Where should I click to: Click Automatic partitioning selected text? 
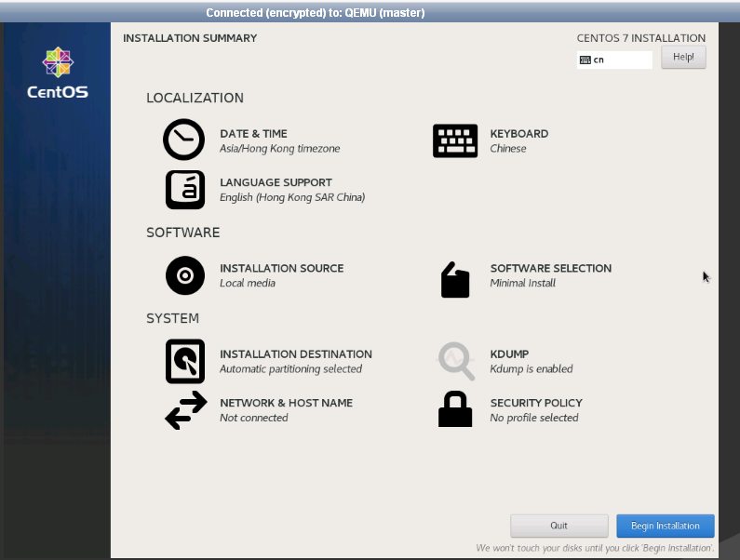tap(290, 369)
